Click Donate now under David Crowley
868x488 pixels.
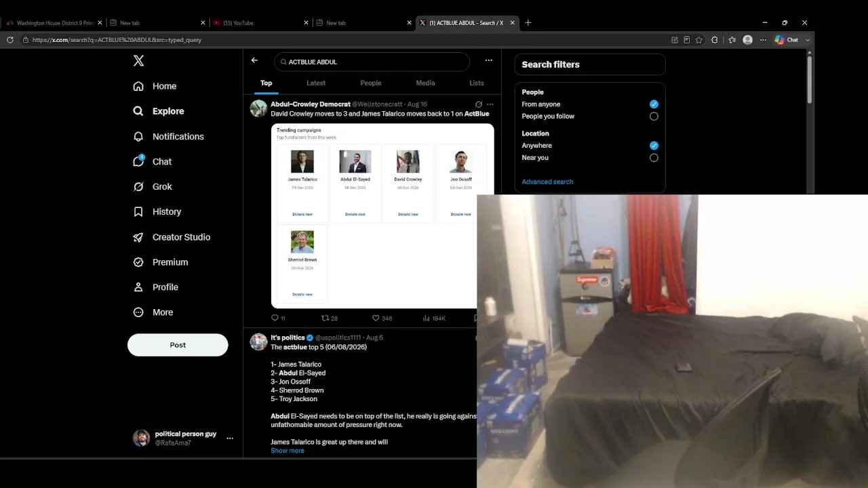[408, 214]
